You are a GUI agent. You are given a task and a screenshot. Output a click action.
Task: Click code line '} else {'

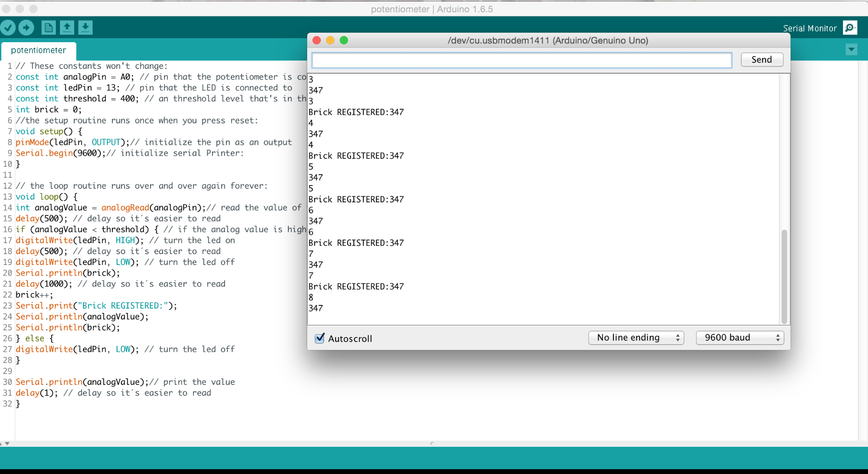(35, 338)
